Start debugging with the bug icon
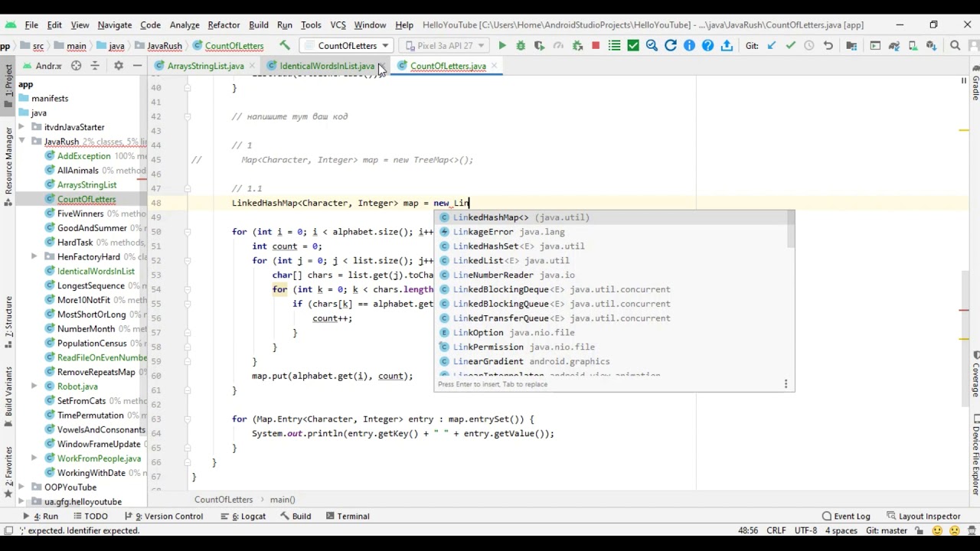The image size is (980, 551). pyautogui.click(x=521, y=46)
